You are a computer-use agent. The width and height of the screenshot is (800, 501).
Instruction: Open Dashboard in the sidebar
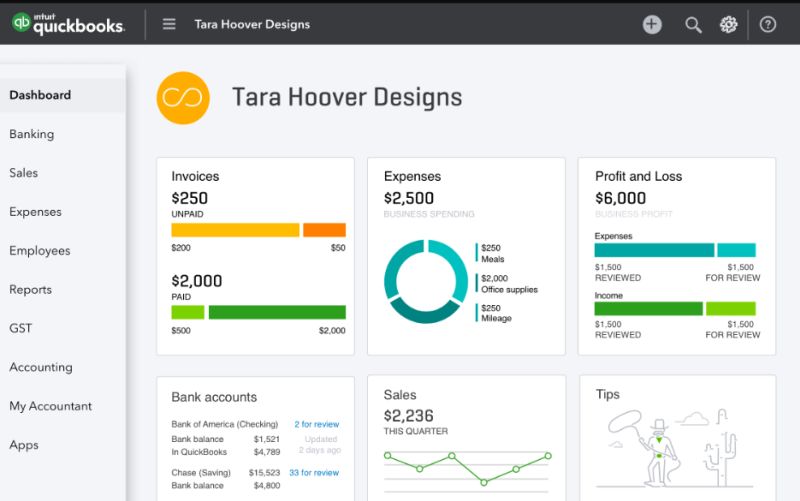[x=63, y=95]
